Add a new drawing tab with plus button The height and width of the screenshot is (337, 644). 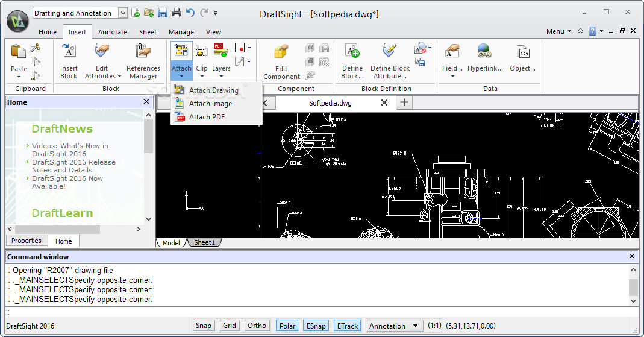pyautogui.click(x=404, y=102)
